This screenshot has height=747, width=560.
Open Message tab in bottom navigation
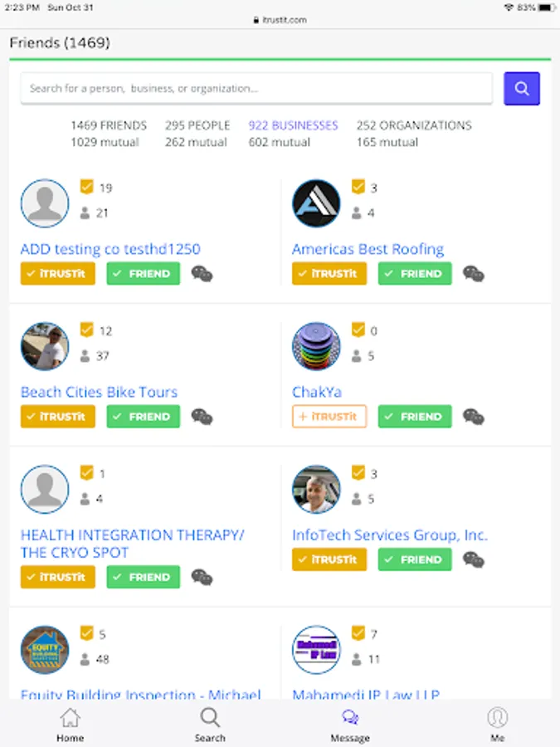click(350, 725)
